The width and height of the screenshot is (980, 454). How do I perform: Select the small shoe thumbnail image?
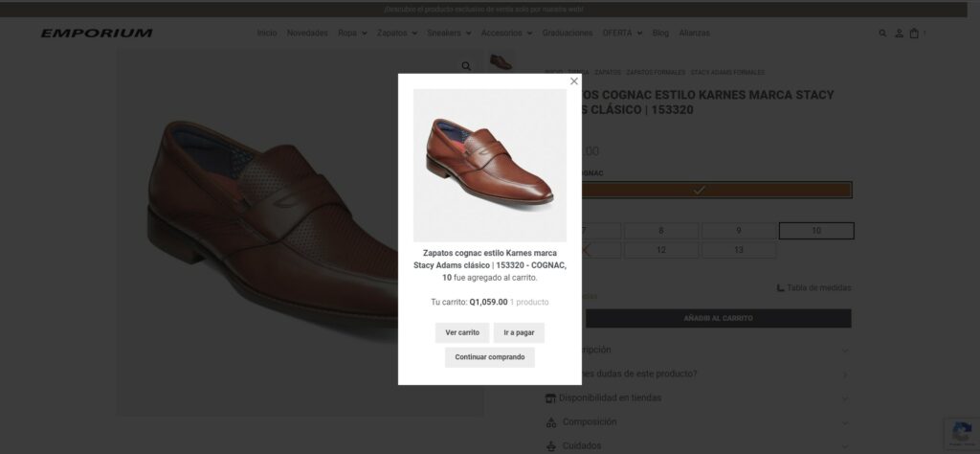501,61
